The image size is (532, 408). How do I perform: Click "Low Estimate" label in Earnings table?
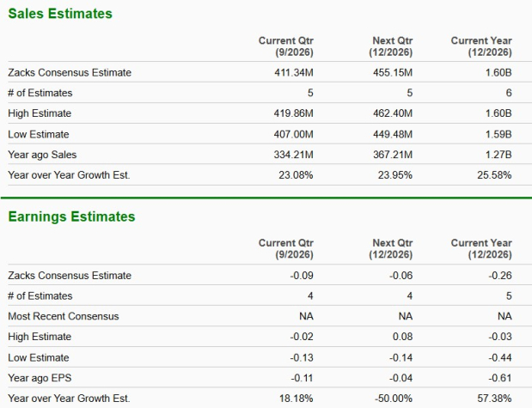pos(39,357)
